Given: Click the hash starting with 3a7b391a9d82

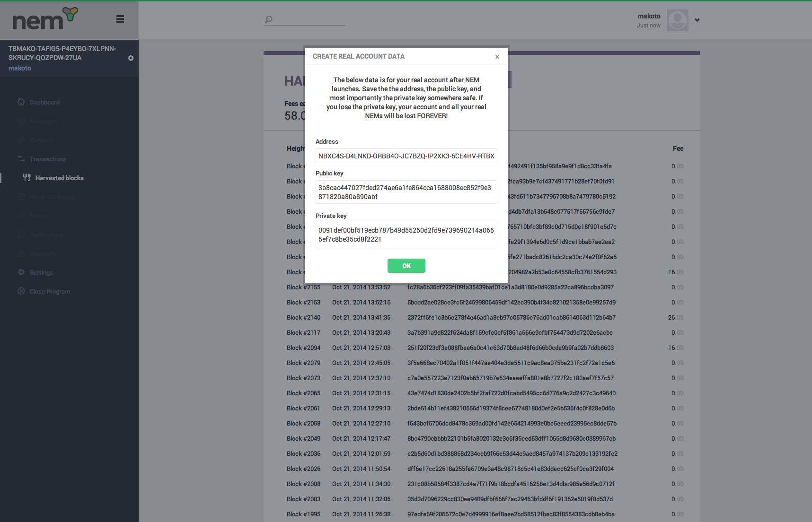Looking at the screenshot, I should (510, 332).
